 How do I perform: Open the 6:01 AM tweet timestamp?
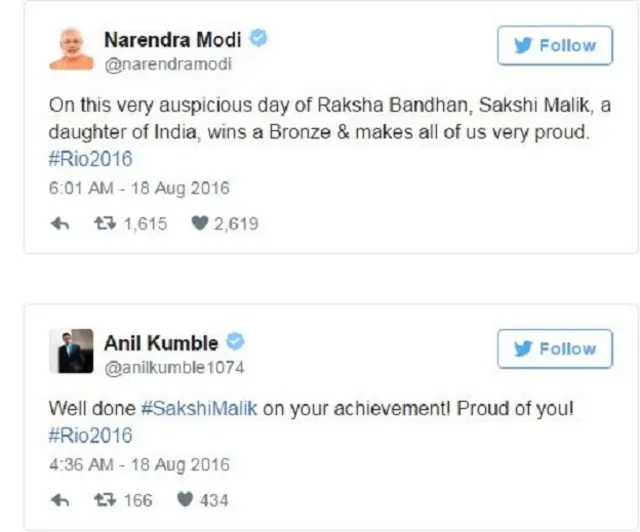(x=139, y=188)
